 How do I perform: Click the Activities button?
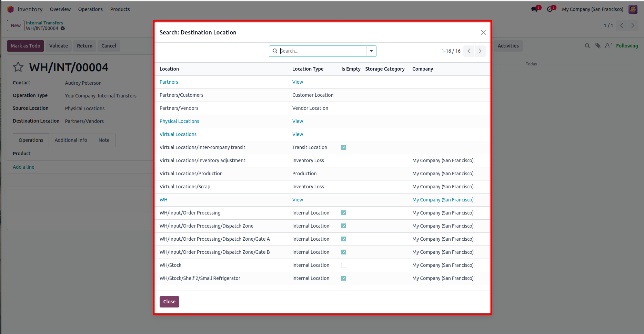[508, 46]
